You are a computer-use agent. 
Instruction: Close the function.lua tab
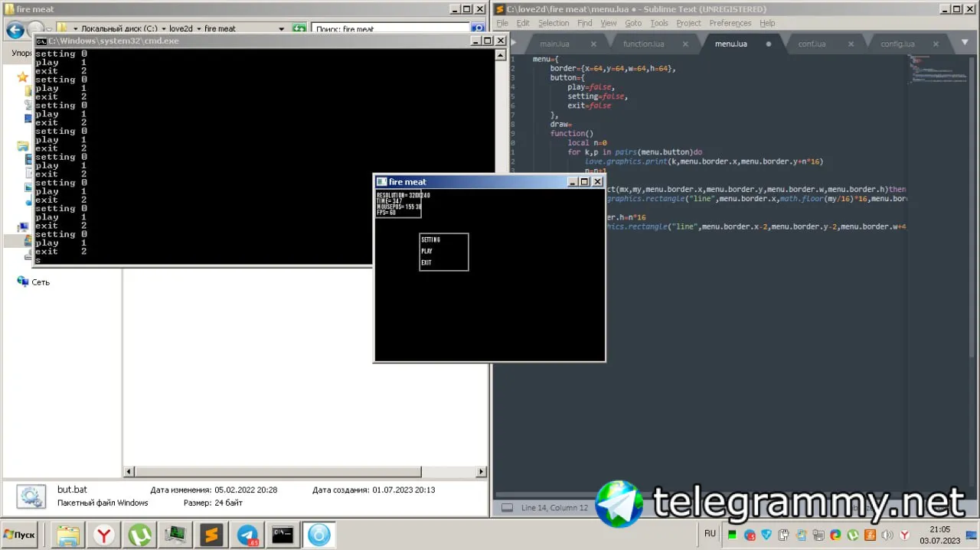pyautogui.click(x=686, y=44)
